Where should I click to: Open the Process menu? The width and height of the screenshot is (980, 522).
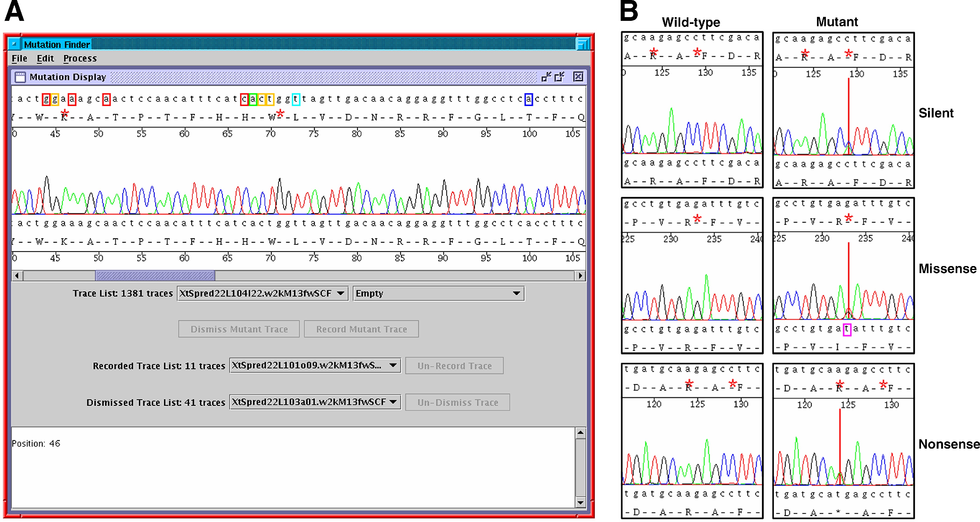click(80, 59)
